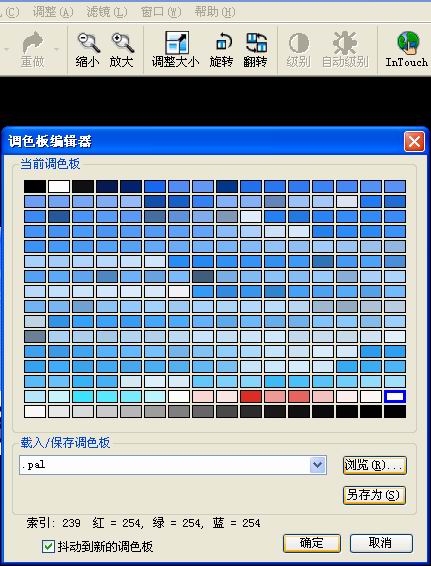Screen dimensions: 431x566
Task: Open the 调整(A) menu
Action: coord(53,12)
